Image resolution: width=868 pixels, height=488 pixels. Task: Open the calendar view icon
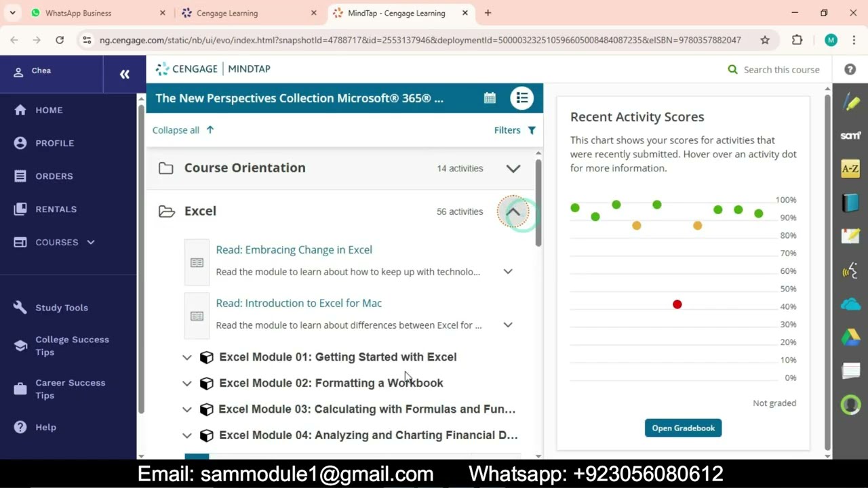[490, 98]
